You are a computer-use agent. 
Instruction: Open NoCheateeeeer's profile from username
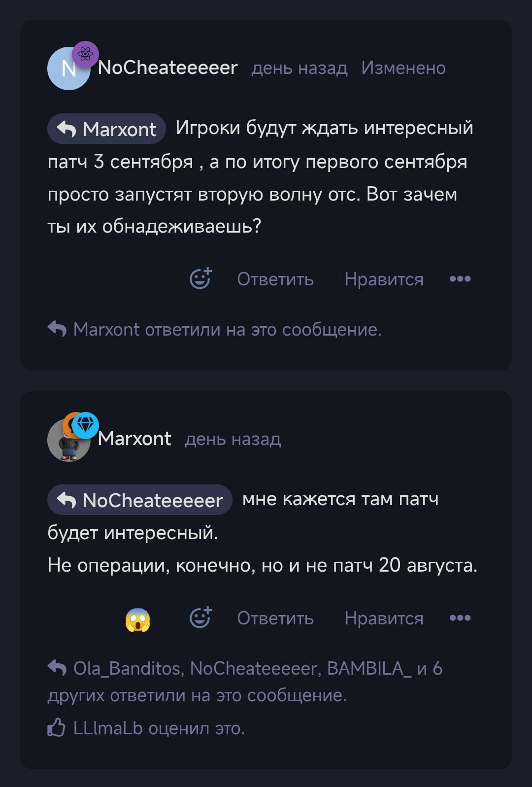(167, 68)
